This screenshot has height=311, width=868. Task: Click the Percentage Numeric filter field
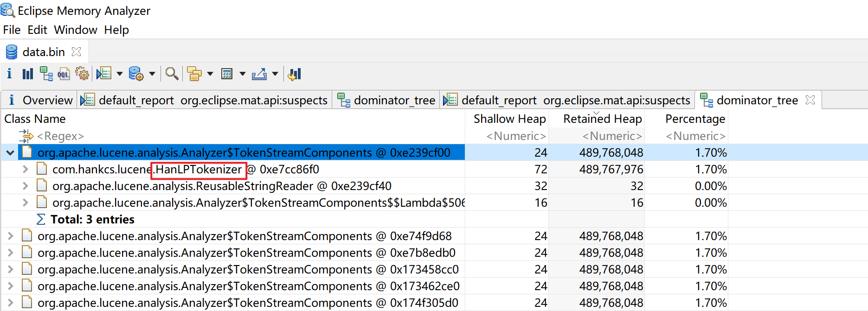click(x=695, y=136)
